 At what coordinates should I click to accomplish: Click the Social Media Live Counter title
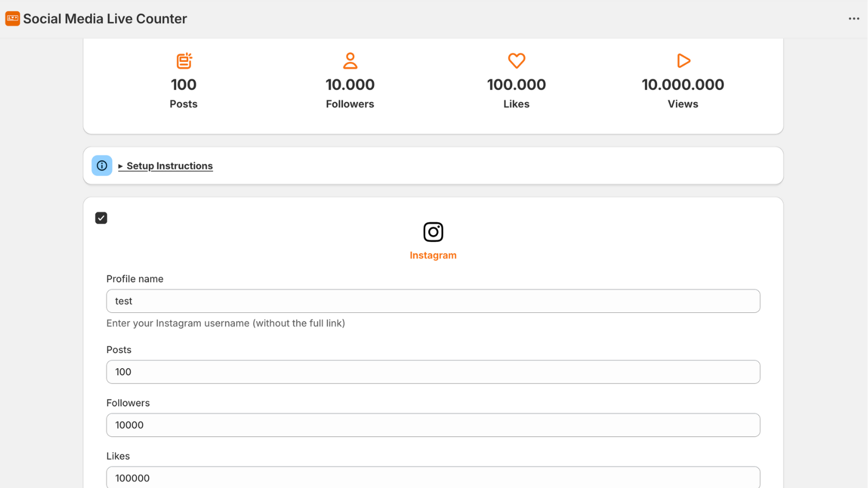[x=105, y=19]
